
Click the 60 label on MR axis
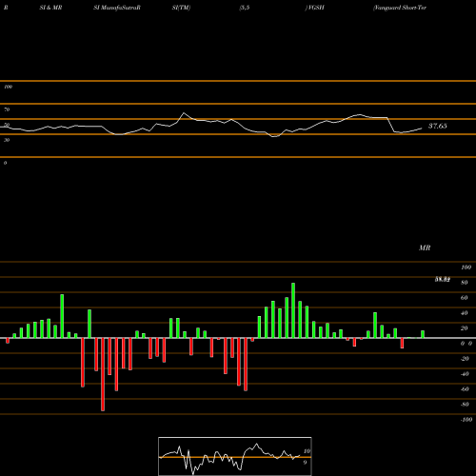point(465,298)
